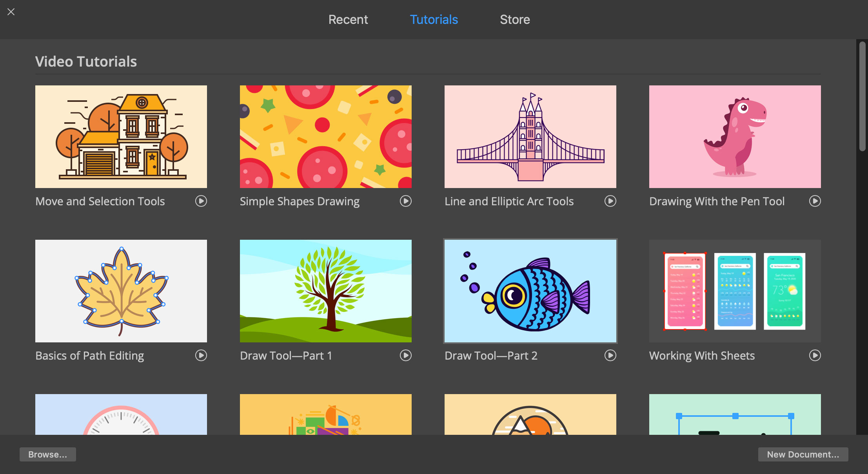Open the Store tab
The width and height of the screenshot is (868, 474).
515,20
